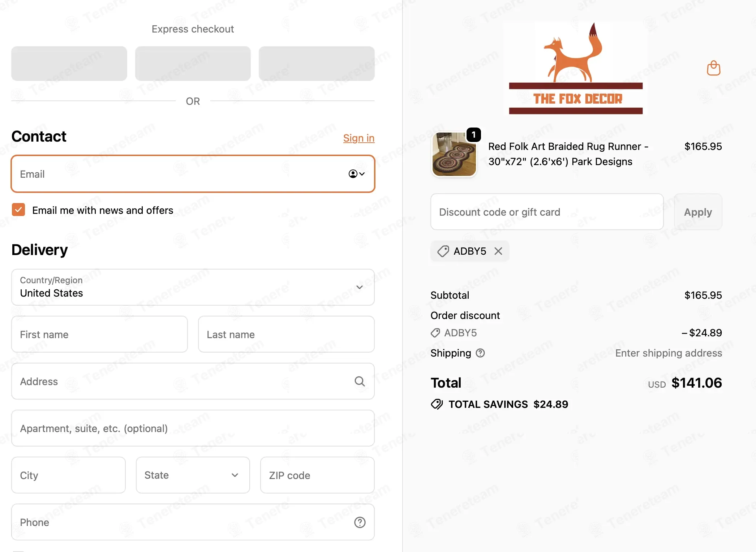Click the first Express checkout button
Viewport: 756px width, 552px height.
(x=69, y=64)
